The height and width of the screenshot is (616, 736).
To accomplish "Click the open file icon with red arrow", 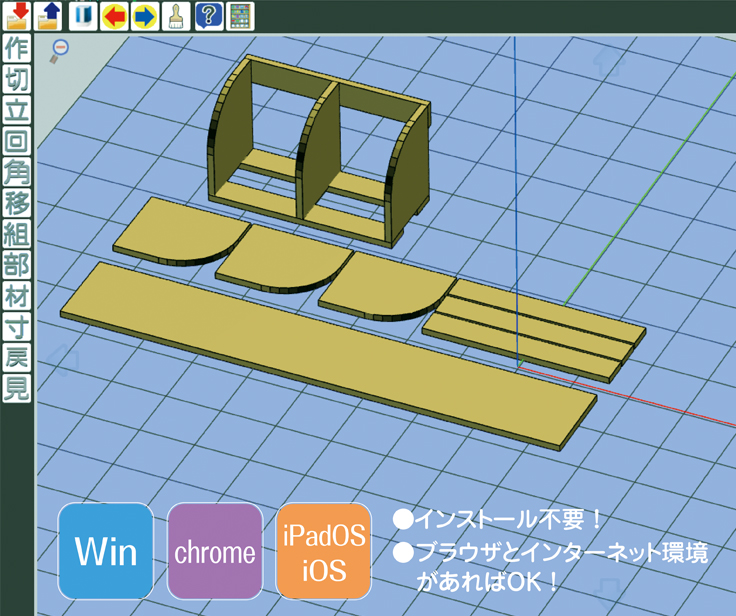I will tap(16, 15).
